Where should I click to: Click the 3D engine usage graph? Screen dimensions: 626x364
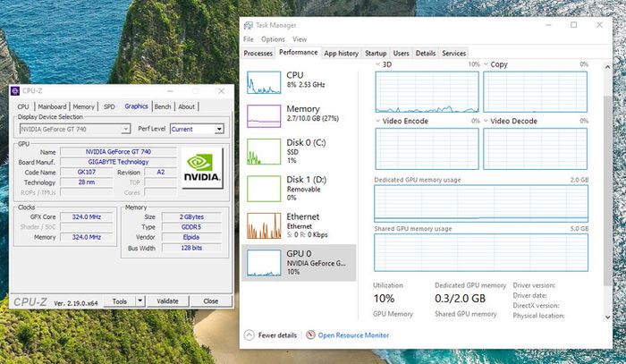427,92
